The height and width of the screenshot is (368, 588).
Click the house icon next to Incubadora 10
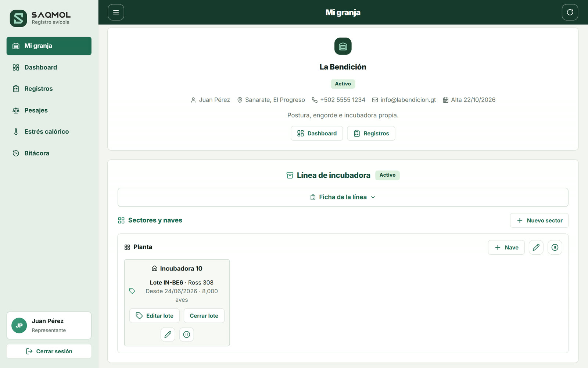pyautogui.click(x=155, y=269)
